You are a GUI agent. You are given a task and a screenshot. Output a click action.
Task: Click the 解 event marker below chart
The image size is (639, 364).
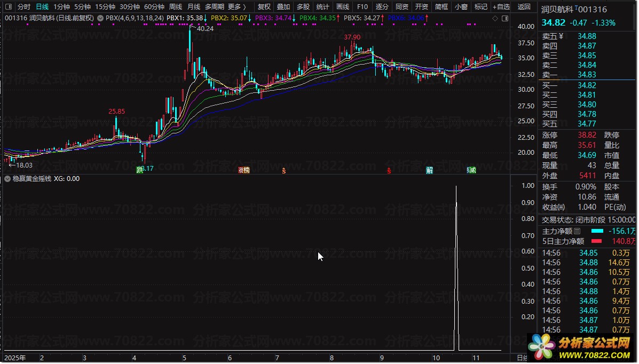430,170
